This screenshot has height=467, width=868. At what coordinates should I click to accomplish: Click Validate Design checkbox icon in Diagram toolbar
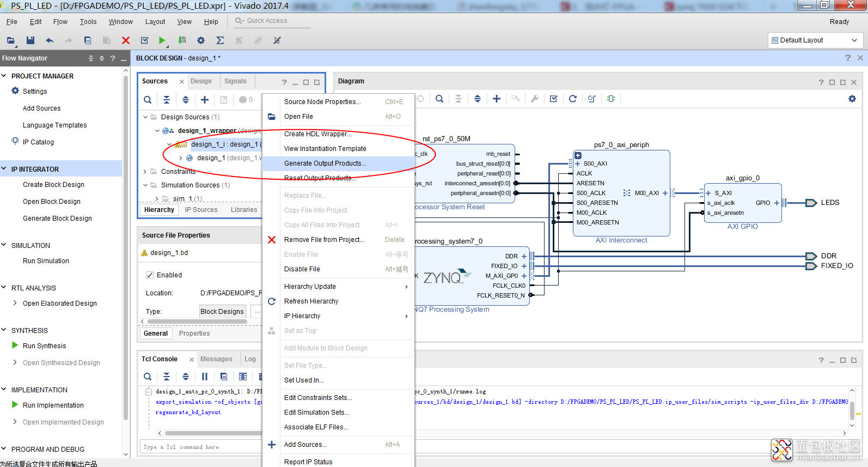[554, 99]
